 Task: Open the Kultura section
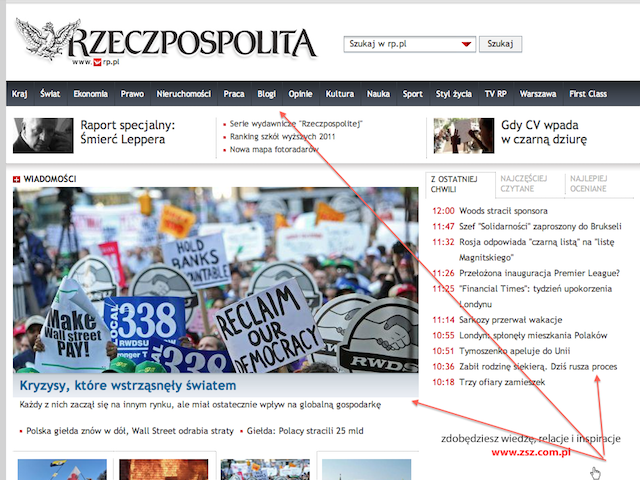340,94
